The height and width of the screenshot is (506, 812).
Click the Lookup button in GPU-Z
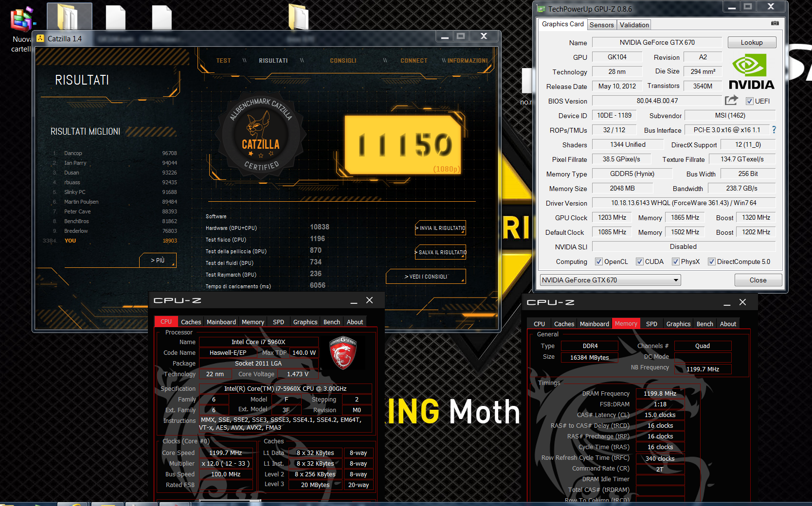(752, 42)
